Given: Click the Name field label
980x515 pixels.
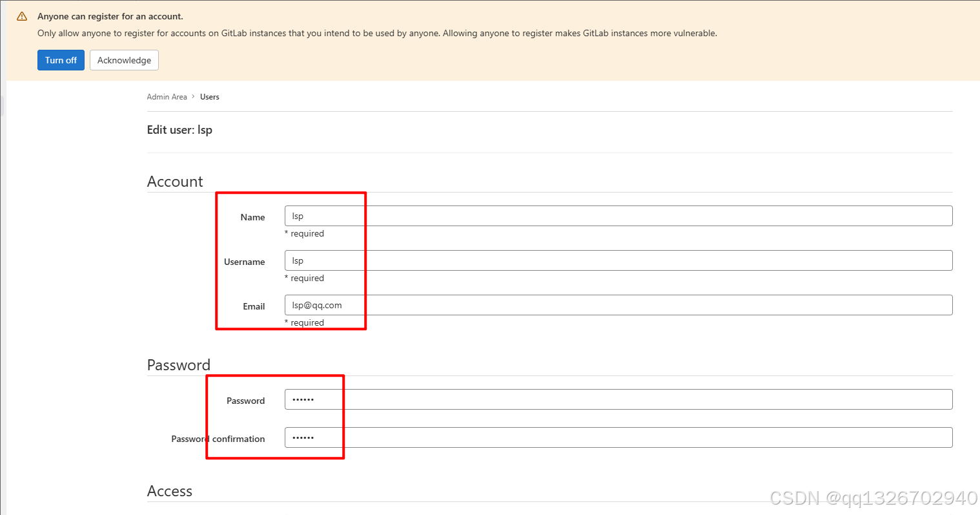Looking at the screenshot, I should [252, 217].
